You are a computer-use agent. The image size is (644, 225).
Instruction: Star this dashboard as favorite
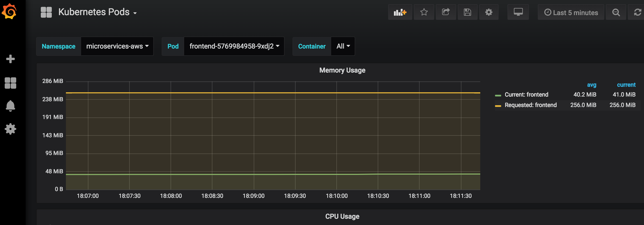click(424, 12)
